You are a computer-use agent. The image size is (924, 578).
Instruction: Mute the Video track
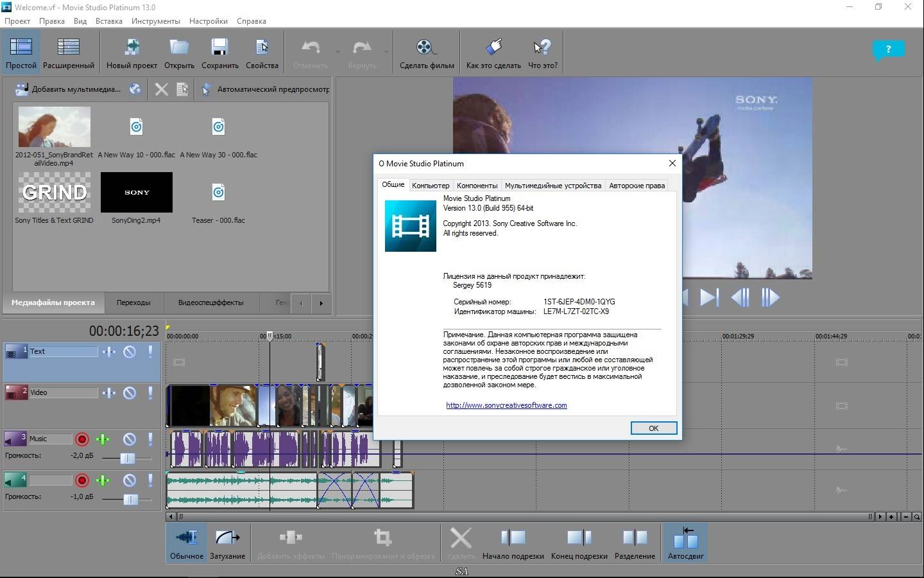click(x=130, y=392)
